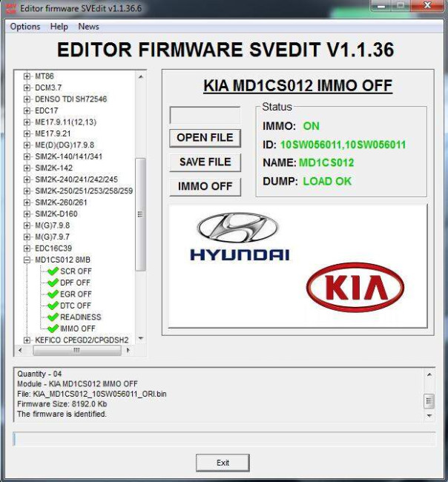Click the IMMO status ON text
This screenshot has height=482, width=448.
click(312, 126)
